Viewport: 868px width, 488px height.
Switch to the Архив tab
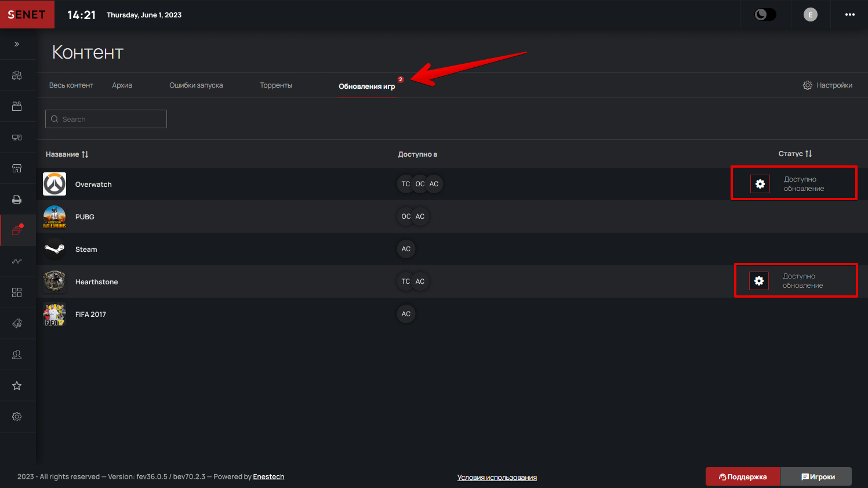pos(122,85)
